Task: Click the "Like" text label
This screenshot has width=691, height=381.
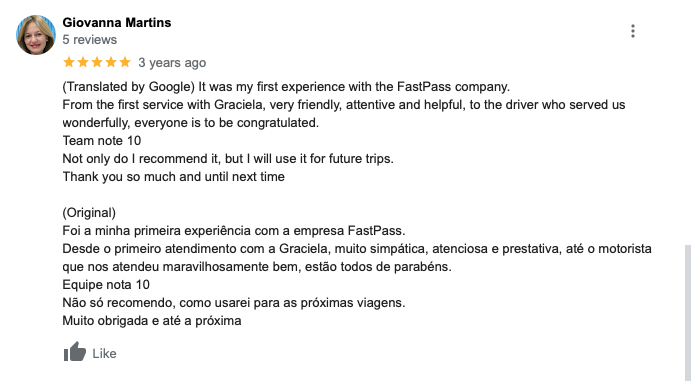Action: [104, 353]
